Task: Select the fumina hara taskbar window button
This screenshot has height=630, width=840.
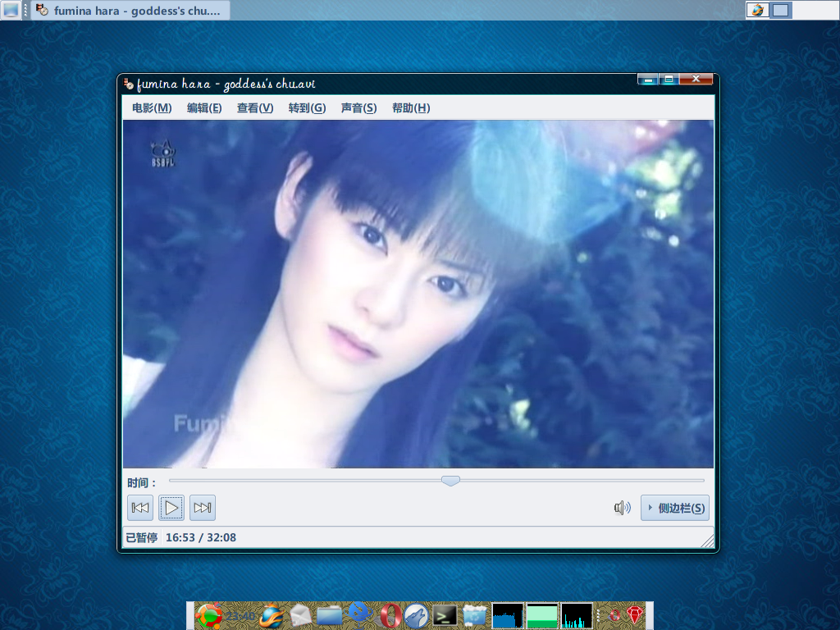Action: pos(130,10)
